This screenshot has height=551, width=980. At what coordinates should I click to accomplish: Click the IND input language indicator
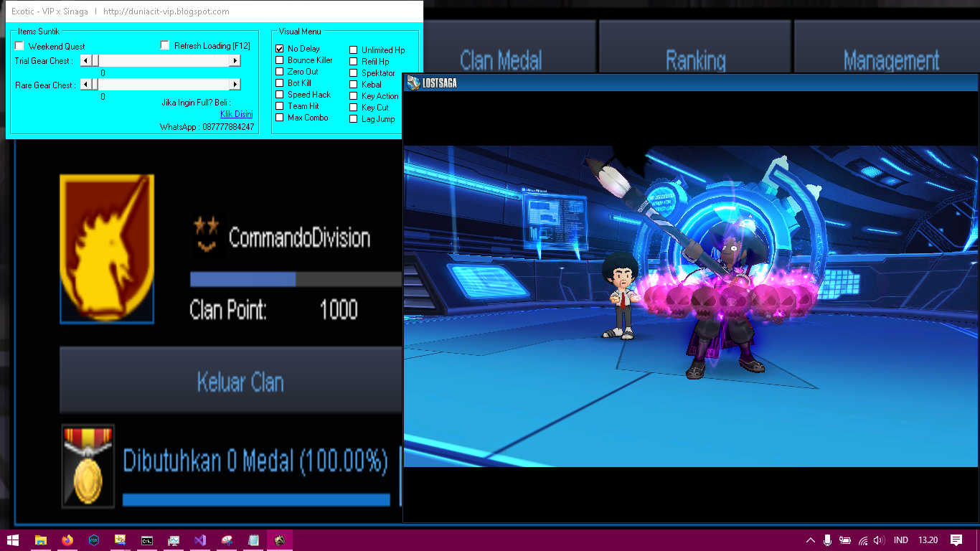coord(901,540)
